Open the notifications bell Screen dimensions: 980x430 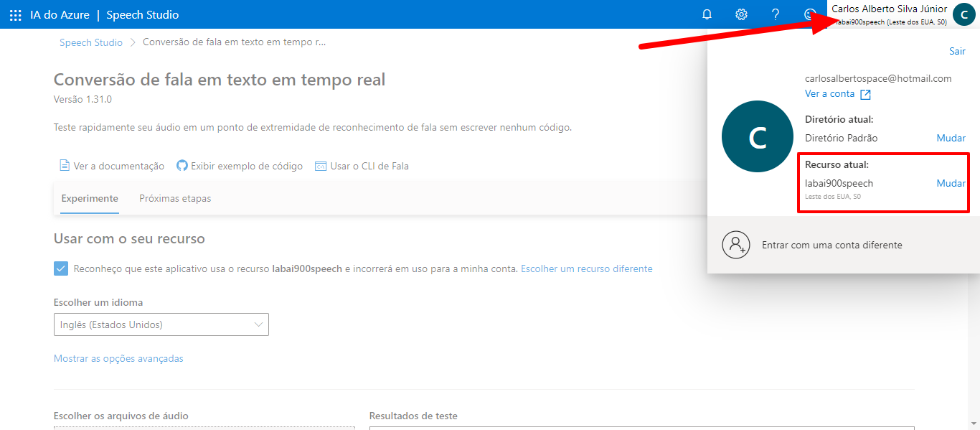pos(707,14)
